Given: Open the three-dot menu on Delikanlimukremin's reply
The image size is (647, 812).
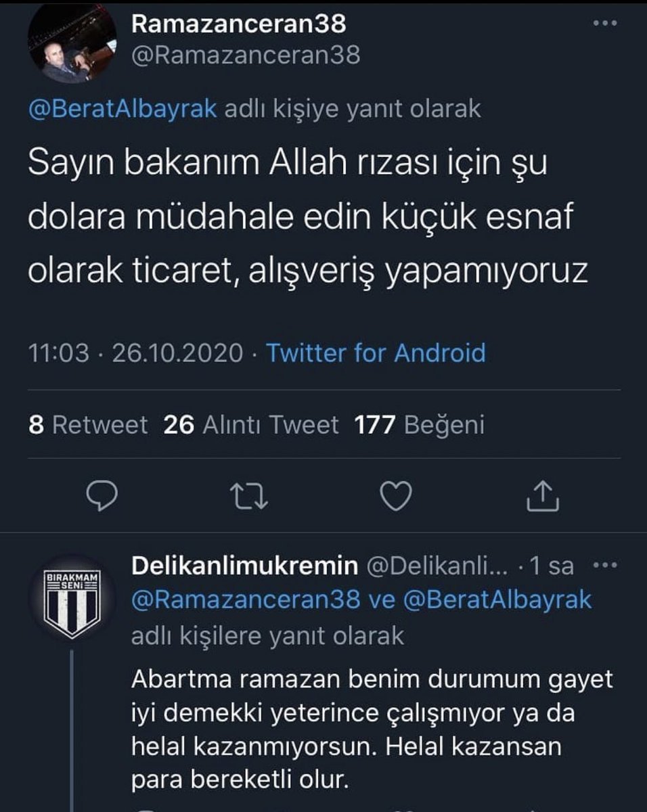Looking at the screenshot, I should [604, 566].
